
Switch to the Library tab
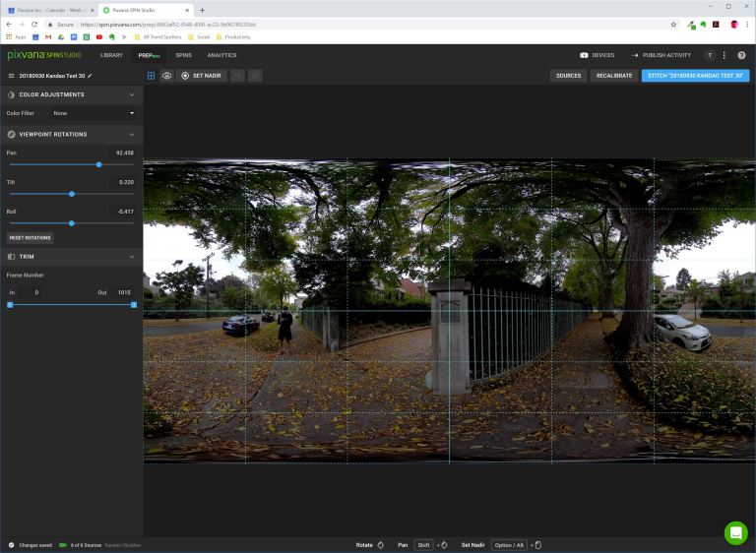tap(111, 55)
